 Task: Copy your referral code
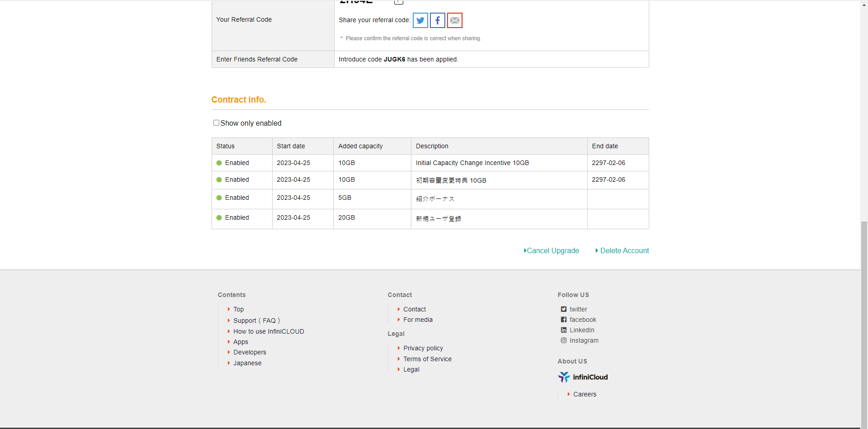coord(398,2)
